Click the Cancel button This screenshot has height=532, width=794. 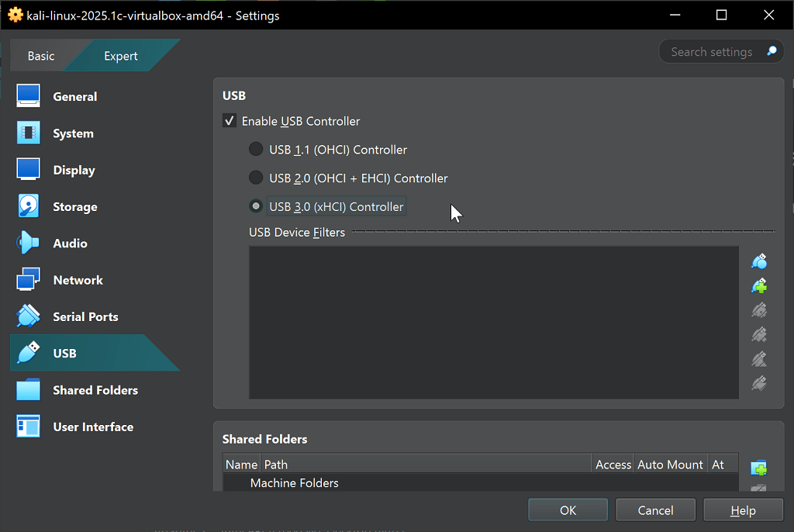click(655, 510)
